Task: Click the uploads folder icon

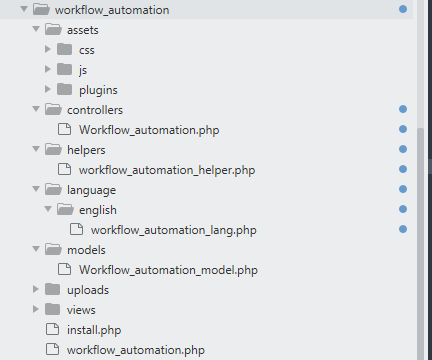Action: (52, 289)
